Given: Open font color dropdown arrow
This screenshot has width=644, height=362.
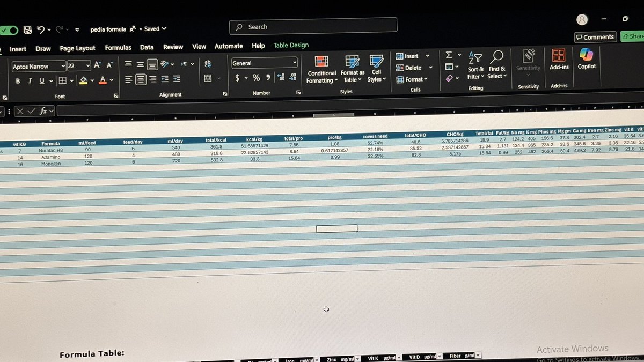Looking at the screenshot, I should pos(112,80).
